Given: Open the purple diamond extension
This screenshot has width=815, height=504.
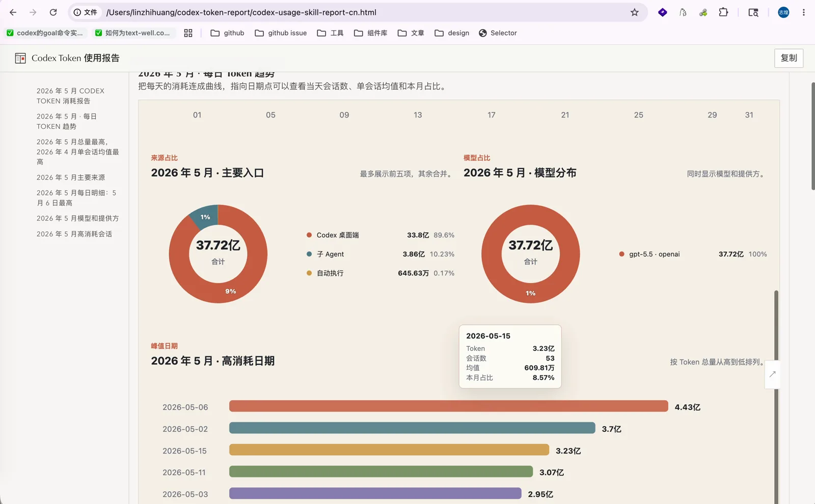Looking at the screenshot, I should click(x=663, y=12).
